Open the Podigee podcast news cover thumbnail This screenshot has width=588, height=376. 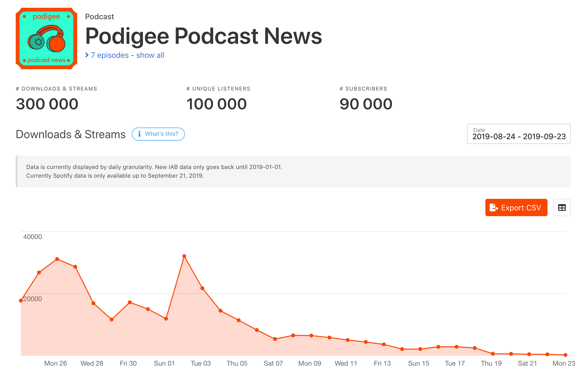(46, 38)
